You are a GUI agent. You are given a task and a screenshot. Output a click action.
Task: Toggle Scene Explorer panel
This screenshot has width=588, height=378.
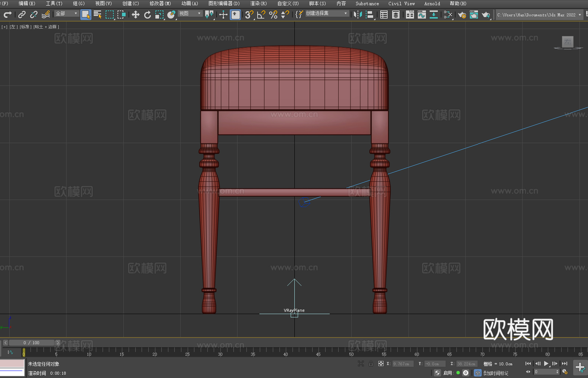coord(384,14)
